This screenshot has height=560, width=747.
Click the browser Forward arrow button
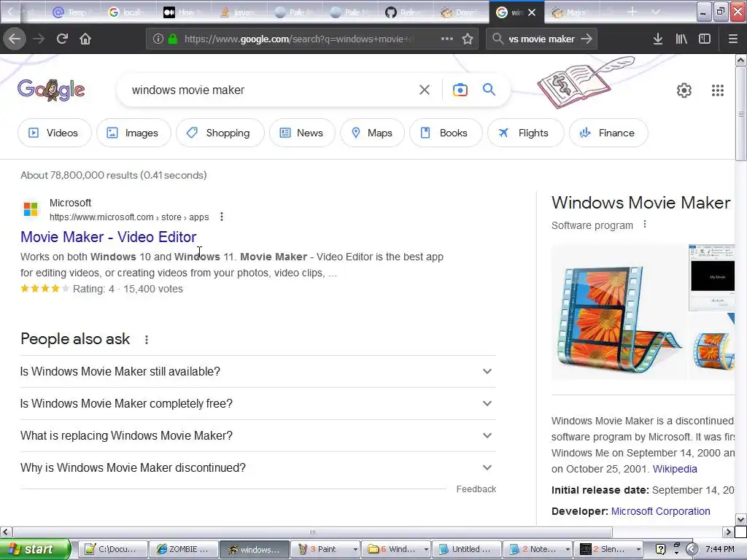point(39,39)
